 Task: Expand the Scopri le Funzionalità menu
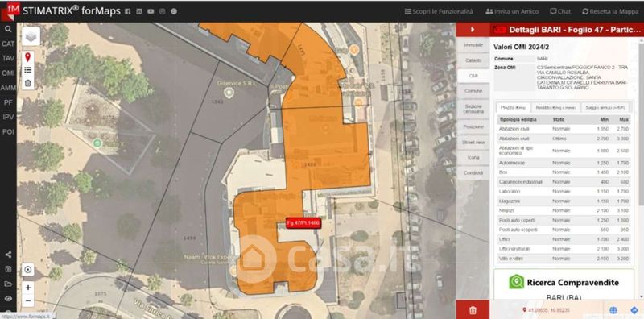pos(439,11)
